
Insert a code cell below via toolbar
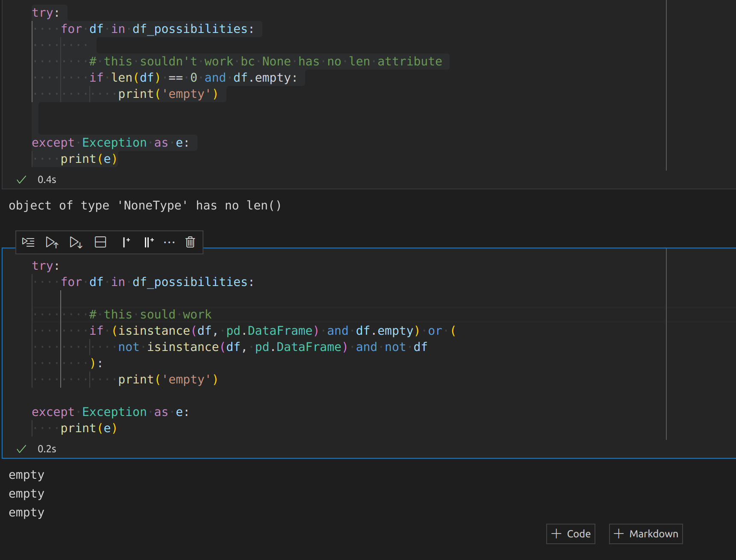(149, 242)
